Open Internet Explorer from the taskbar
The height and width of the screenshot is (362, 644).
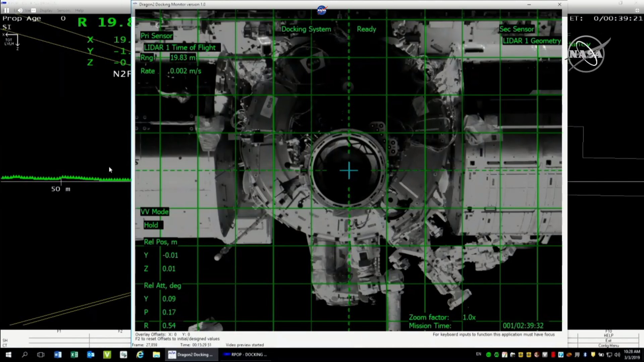click(x=140, y=355)
